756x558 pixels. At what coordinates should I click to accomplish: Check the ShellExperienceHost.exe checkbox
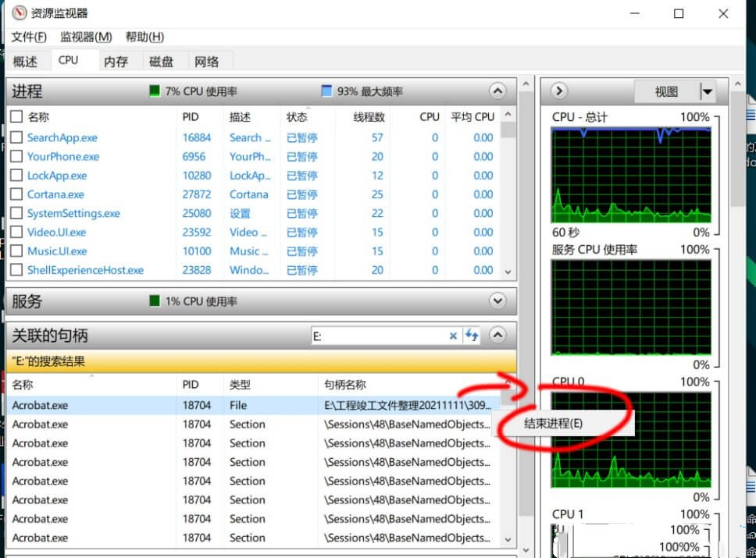16,270
